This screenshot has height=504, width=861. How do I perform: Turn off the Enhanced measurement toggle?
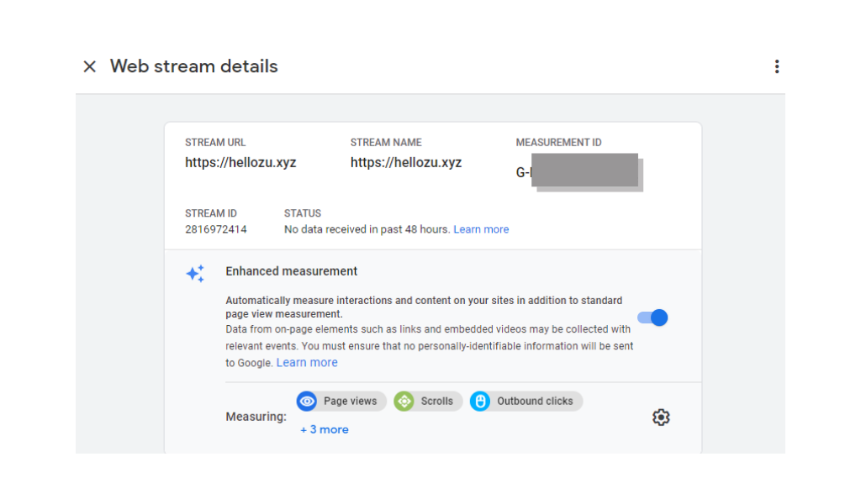click(x=652, y=318)
